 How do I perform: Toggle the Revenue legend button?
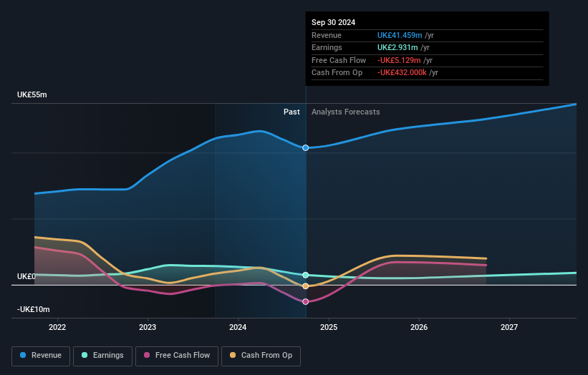41,356
